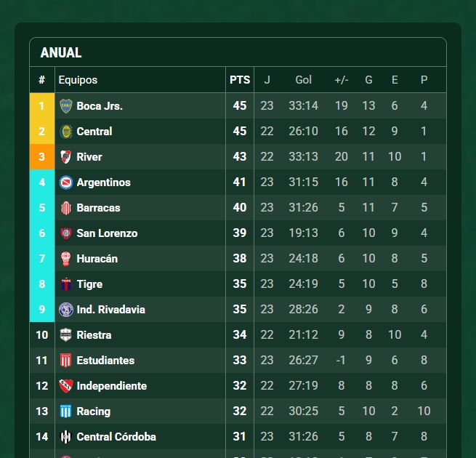Viewport: 476px width, 458px height.
Task: Click the River team shield icon
Action: pos(66,157)
